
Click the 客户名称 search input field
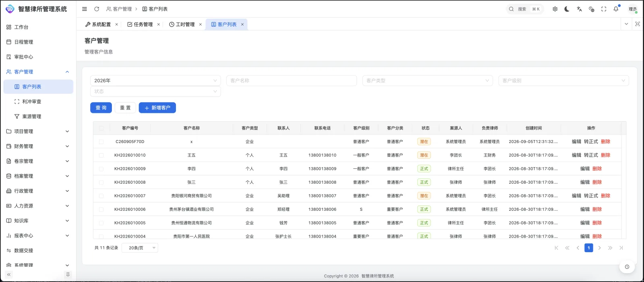tap(291, 81)
